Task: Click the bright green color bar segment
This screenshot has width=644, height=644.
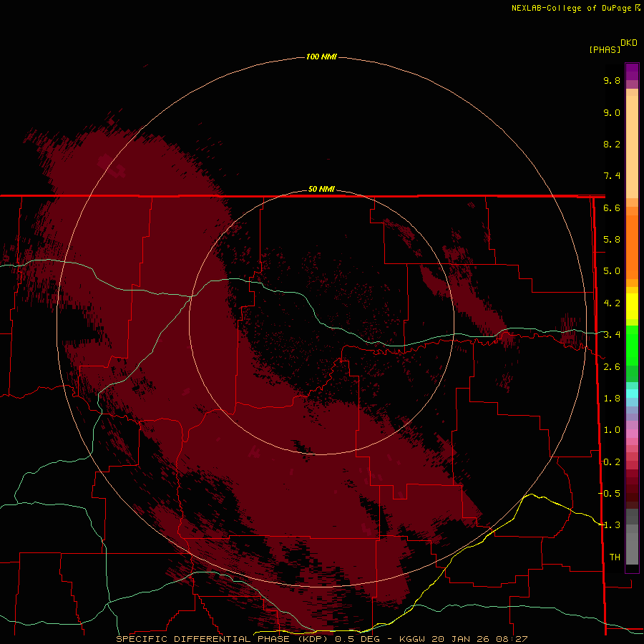Action: point(632,345)
